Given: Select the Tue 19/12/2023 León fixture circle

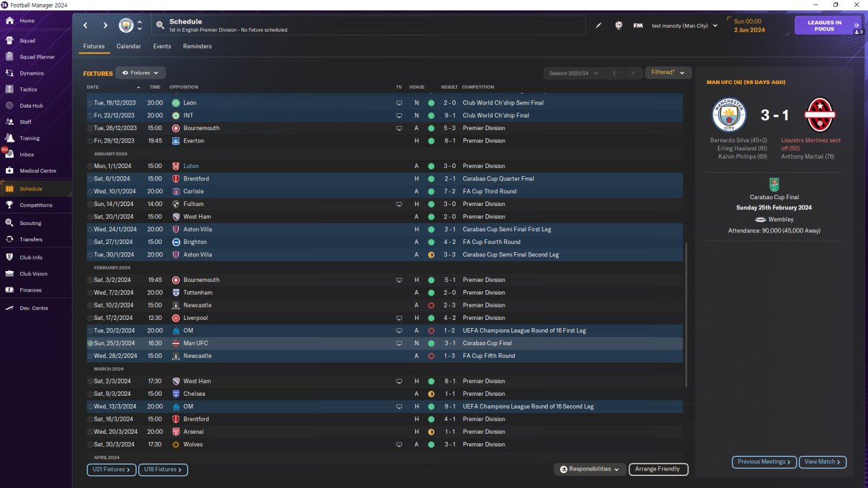Looking at the screenshot, I should [90, 103].
